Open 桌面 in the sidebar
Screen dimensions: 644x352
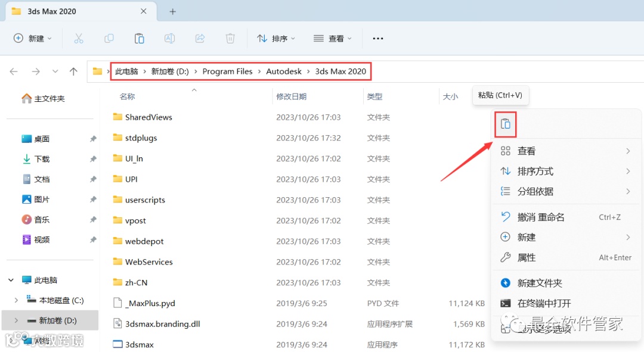click(x=35, y=139)
